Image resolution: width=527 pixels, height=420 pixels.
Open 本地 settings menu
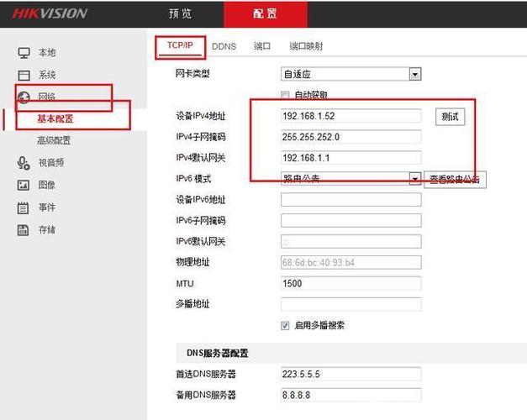[47, 53]
